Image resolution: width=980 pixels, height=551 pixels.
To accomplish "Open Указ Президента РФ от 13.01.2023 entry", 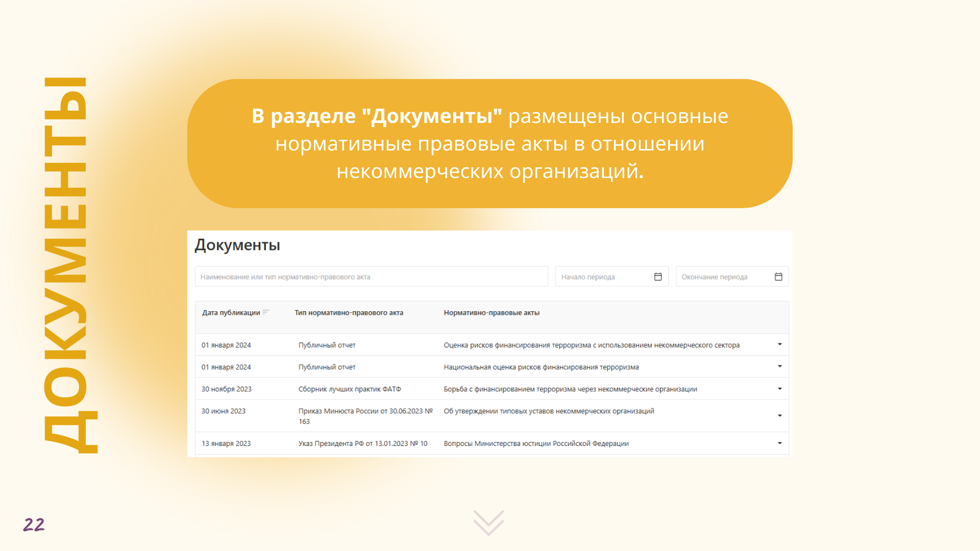I will [363, 443].
